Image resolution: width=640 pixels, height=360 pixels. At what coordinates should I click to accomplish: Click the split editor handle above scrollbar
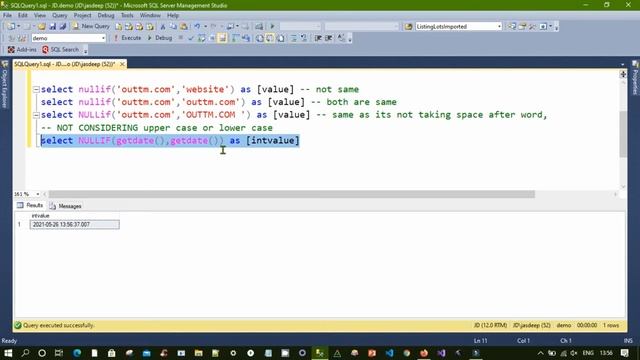pos(622,74)
